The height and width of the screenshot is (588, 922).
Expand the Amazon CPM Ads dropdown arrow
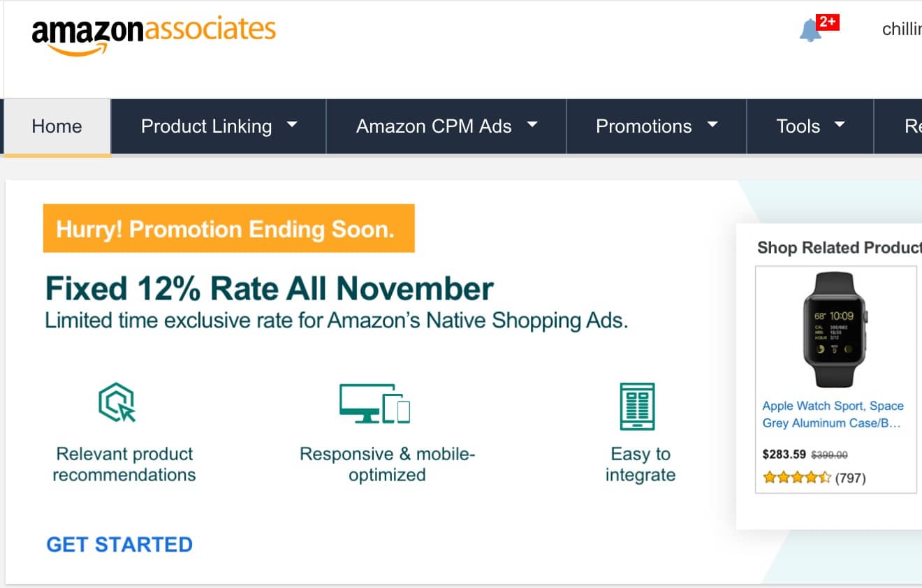(532, 126)
